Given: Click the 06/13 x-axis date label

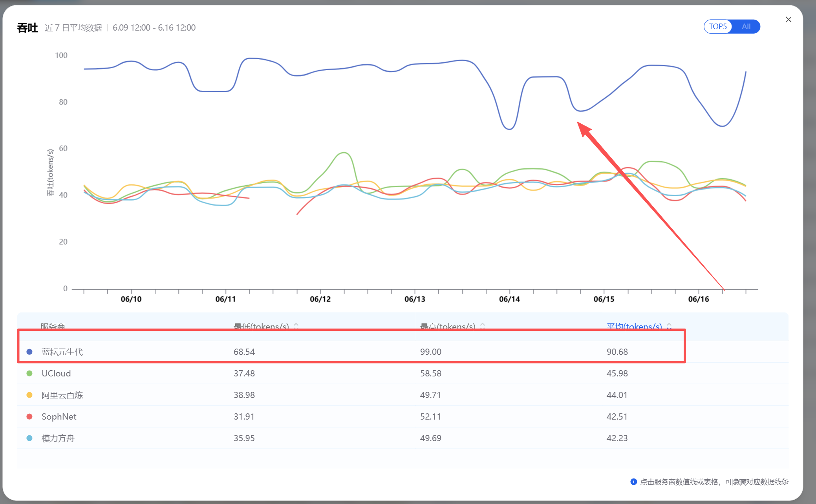Looking at the screenshot, I should pyautogui.click(x=415, y=299).
